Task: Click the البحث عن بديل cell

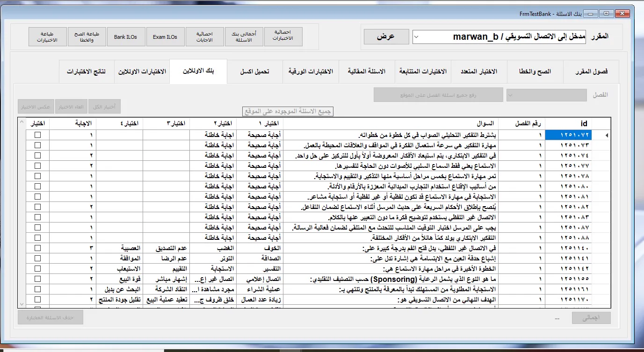Action: click(x=120, y=289)
